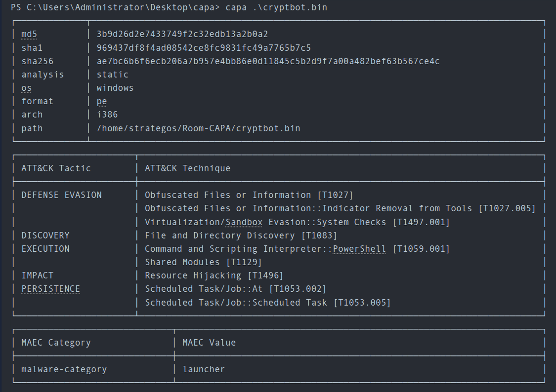Click the underlined md5 label
556x392 pixels.
click(29, 34)
